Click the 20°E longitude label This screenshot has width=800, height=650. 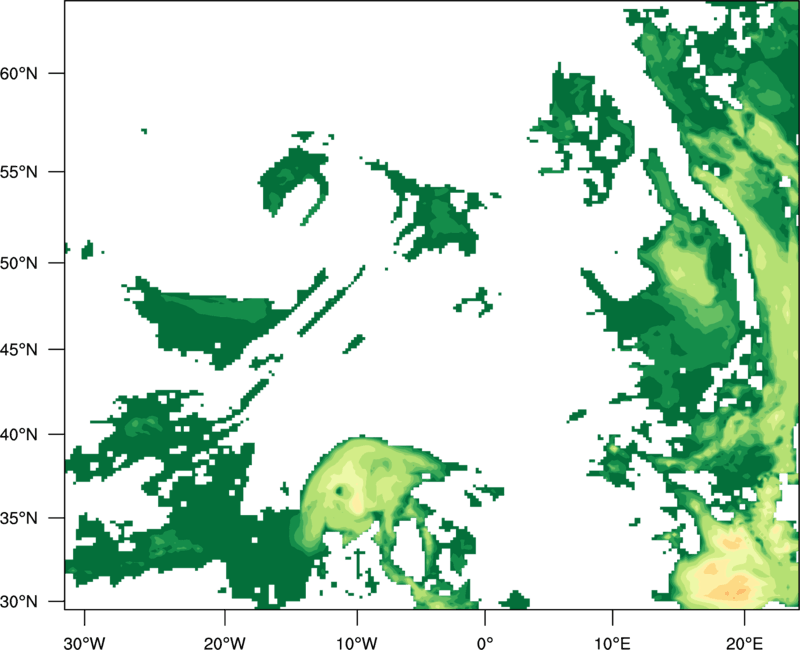pos(744,643)
